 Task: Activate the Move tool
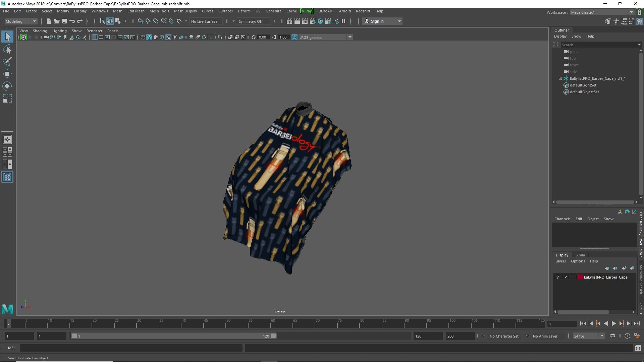[7, 74]
